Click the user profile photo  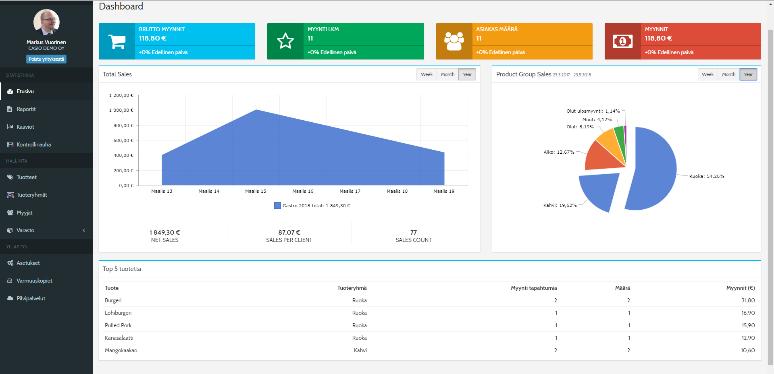(x=46, y=22)
